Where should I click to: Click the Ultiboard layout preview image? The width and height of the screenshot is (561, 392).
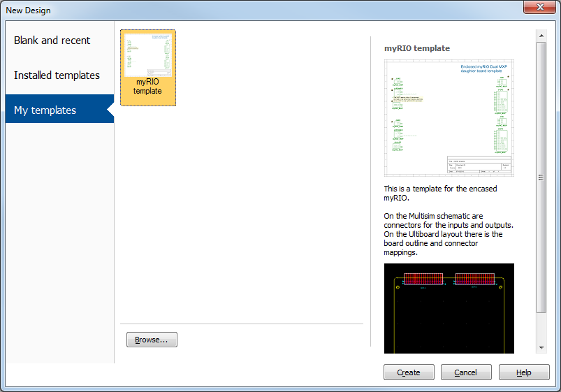[x=449, y=308]
